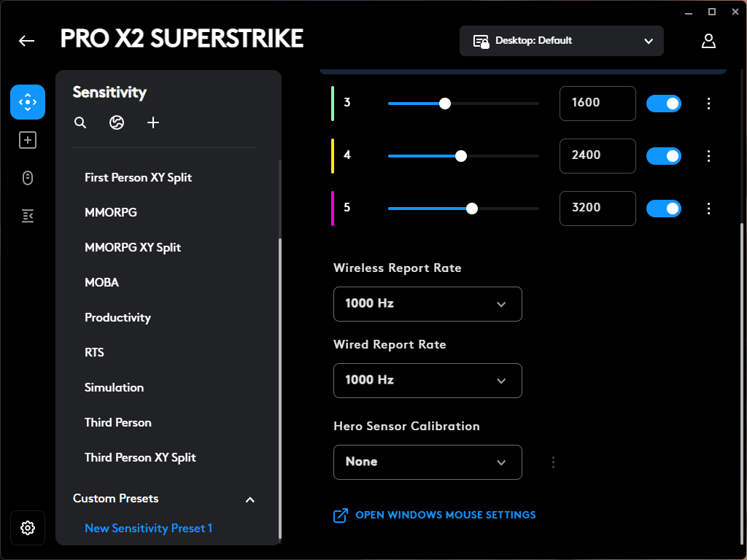Select the MOBA preset

click(x=101, y=282)
